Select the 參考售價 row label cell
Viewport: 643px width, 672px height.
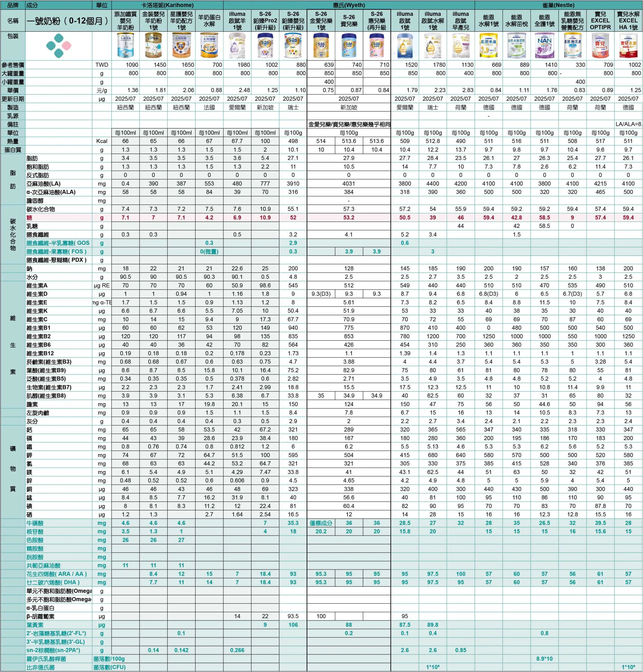point(13,65)
